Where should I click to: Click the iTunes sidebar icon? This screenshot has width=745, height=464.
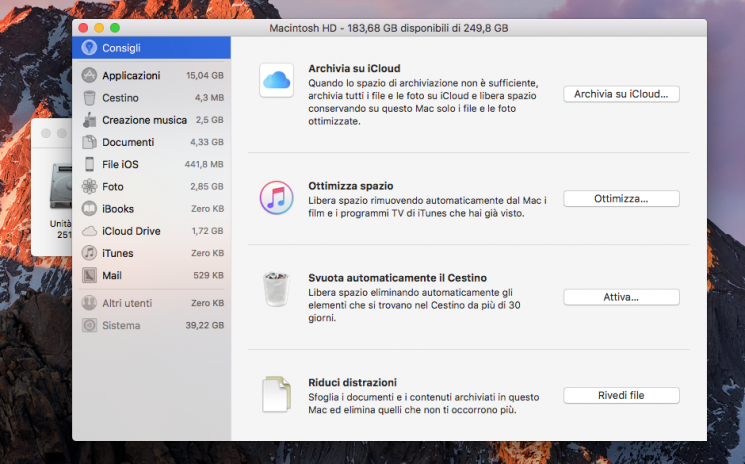coord(90,253)
